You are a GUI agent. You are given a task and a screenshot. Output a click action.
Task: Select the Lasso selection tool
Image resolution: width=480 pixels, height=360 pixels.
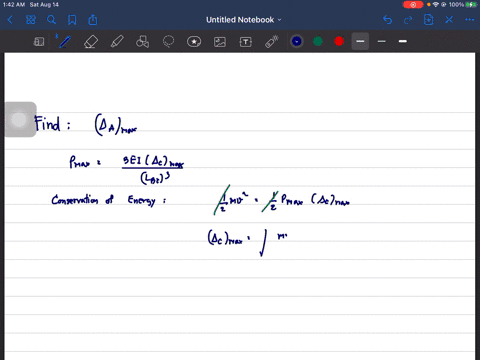[168, 42]
